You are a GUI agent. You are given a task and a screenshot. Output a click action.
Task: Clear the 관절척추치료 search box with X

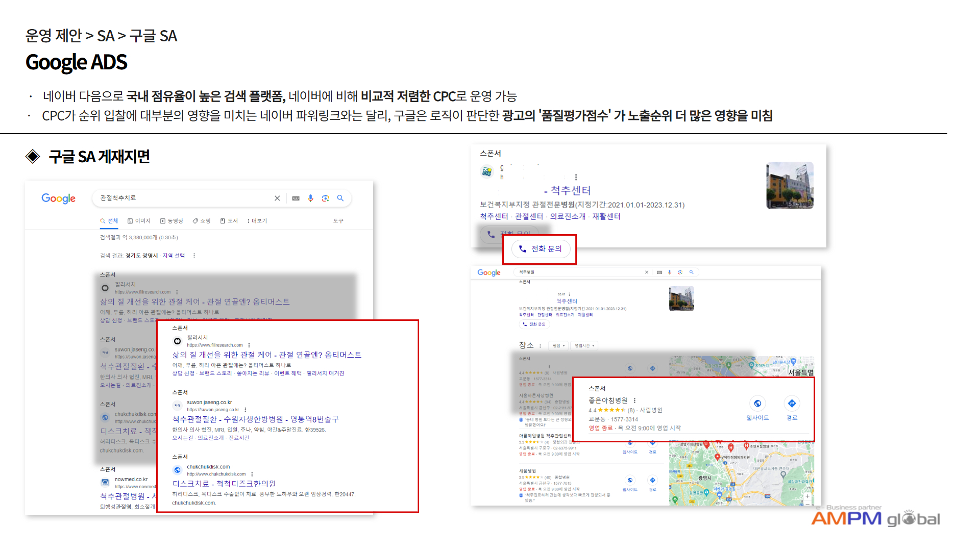click(x=277, y=198)
